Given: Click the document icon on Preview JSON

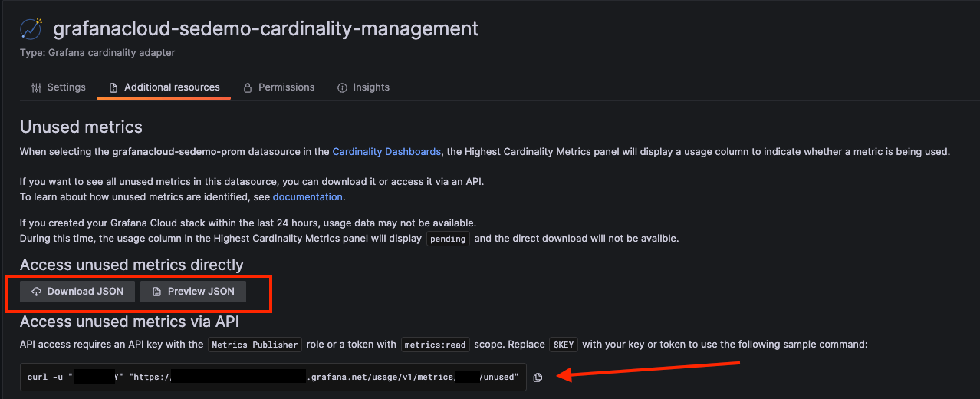Looking at the screenshot, I should pyautogui.click(x=156, y=292).
